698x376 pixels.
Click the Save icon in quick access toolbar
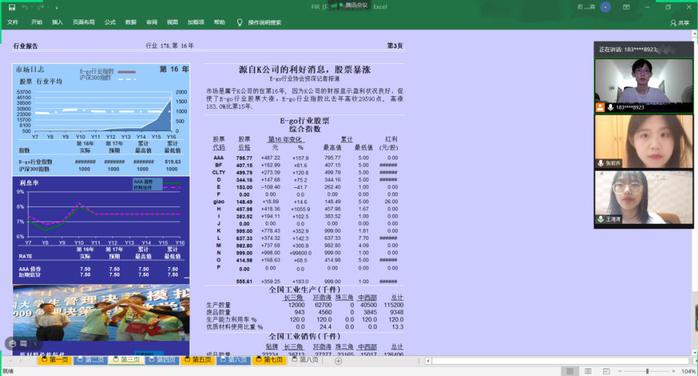12,7
